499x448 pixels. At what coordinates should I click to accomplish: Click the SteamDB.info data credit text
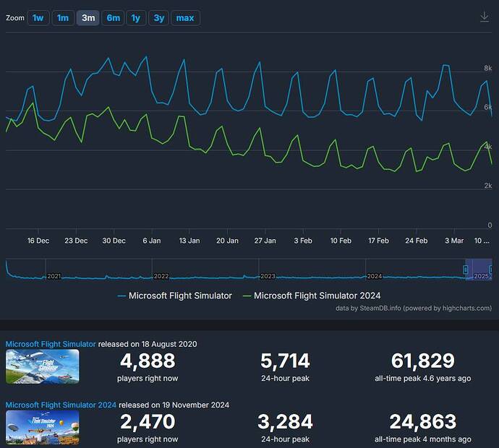414,308
